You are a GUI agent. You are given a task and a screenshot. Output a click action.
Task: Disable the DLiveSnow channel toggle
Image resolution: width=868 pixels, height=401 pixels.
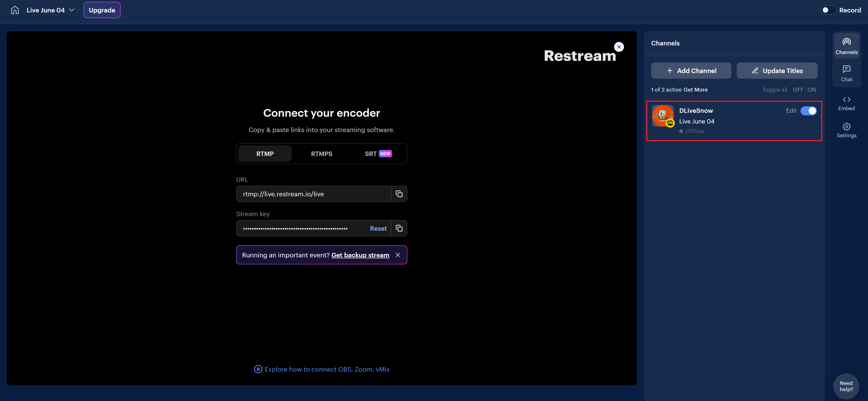(x=808, y=110)
